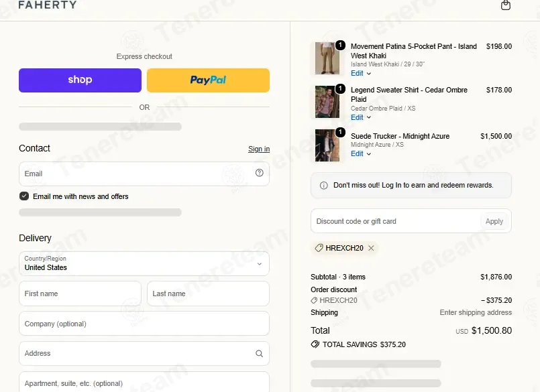This screenshot has width=540, height=392.
Task: Focus the Discount code or gift card field
Action: pos(395,221)
